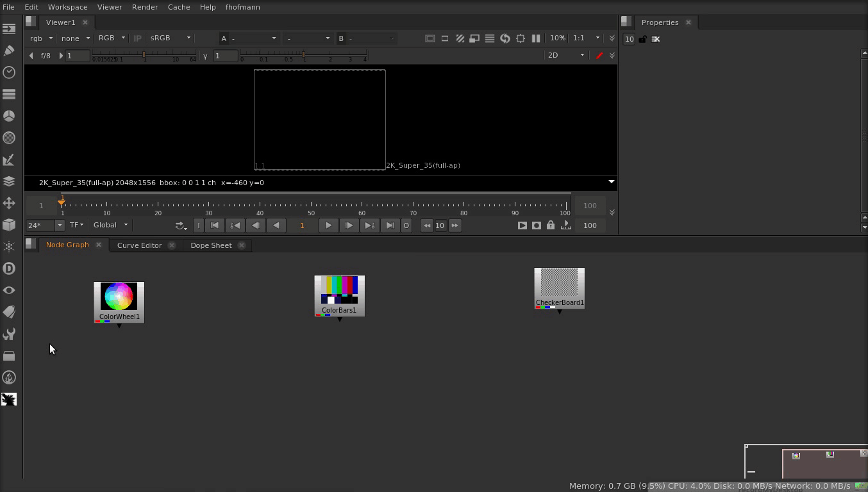Open the Views nodes menu (eye icon)
Viewport: 868px width, 492px height.
tap(9, 290)
